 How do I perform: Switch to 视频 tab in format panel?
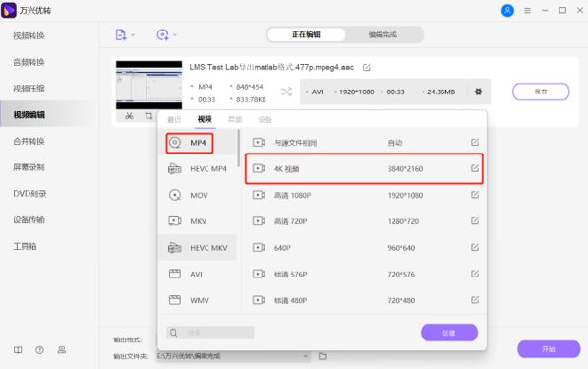pyautogui.click(x=205, y=119)
